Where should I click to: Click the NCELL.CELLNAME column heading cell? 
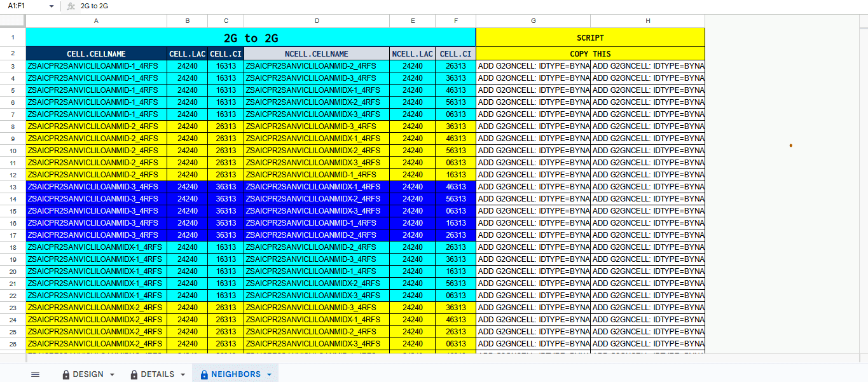317,54
